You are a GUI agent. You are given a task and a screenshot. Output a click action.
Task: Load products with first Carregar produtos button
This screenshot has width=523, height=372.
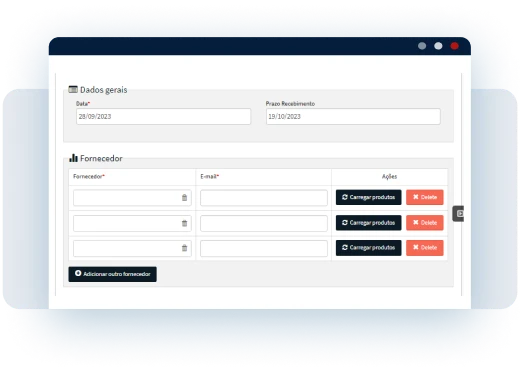coord(369,197)
